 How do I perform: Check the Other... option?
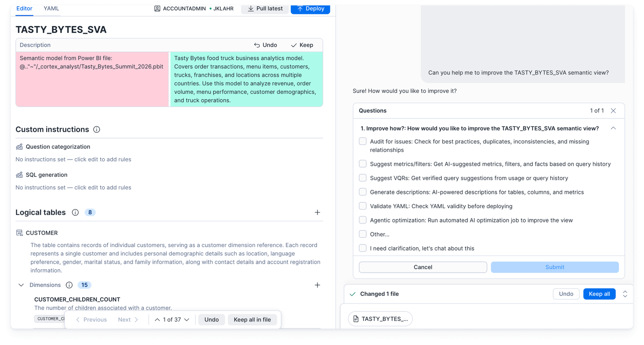coord(363,234)
